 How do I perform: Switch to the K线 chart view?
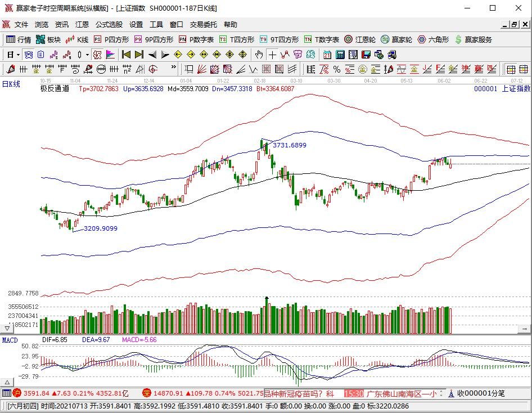(x=77, y=40)
